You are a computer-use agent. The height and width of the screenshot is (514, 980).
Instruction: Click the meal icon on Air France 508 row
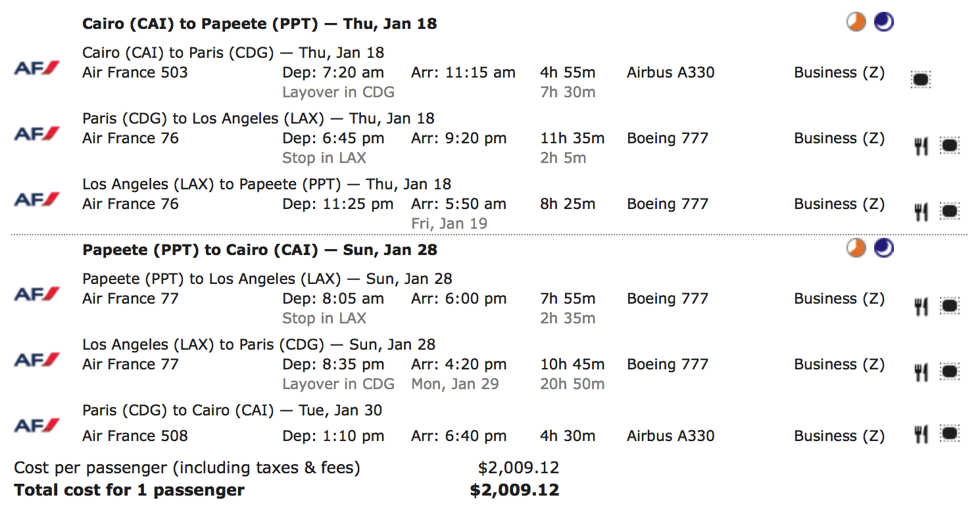pyautogui.click(x=921, y=434)
